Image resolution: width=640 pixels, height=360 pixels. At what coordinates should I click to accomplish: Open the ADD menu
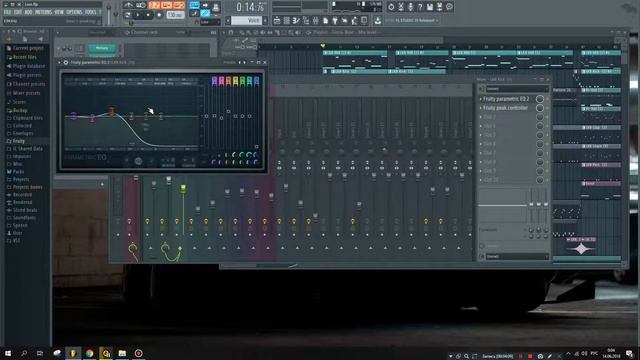click(x=28, y=12)
